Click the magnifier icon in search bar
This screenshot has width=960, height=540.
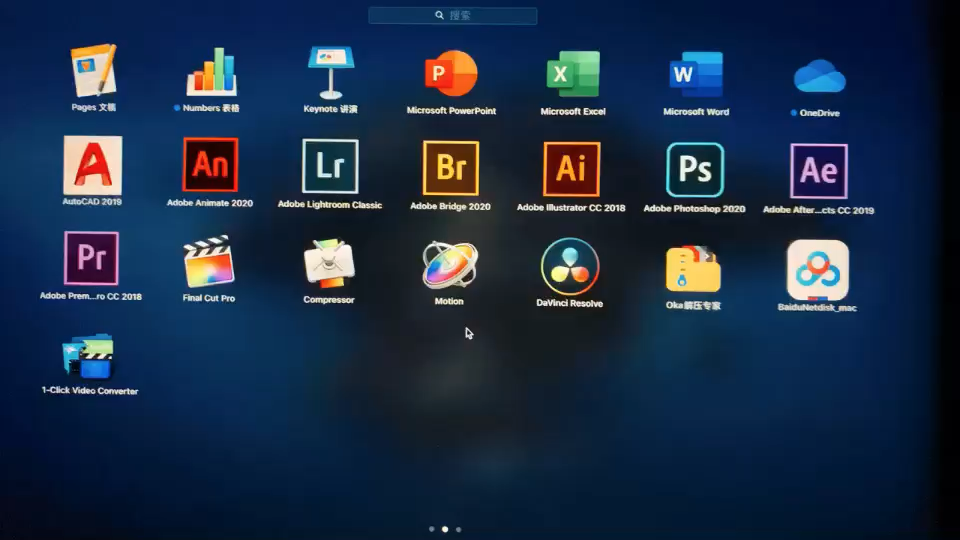(x=440, y=15)
